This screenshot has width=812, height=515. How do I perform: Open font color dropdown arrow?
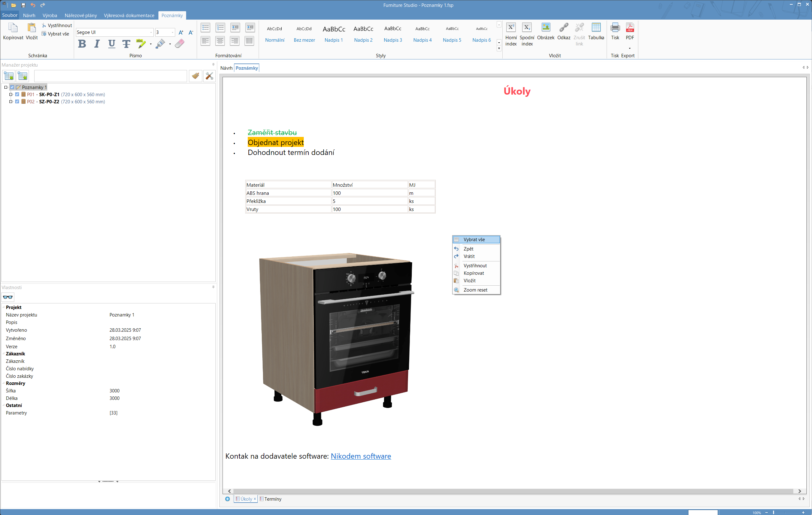pos(170,44)
